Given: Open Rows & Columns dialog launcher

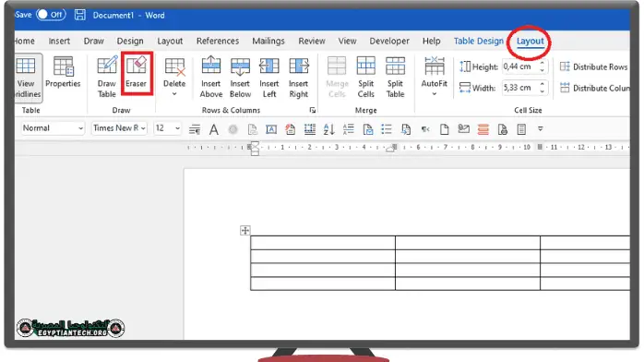Looking at the screenshot, I should coord(313,110).
